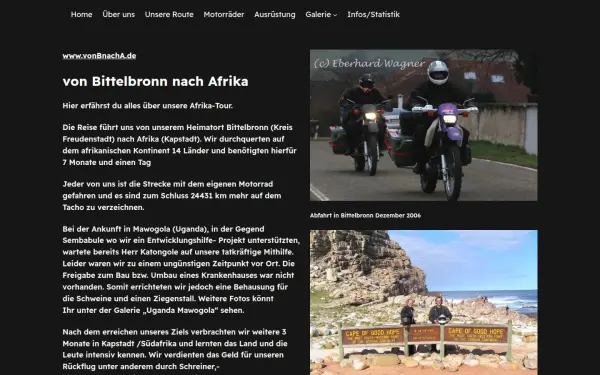Open Infos/Statistik in the navigation
This screenshot has width=600, height=375.
coord(373,15)
